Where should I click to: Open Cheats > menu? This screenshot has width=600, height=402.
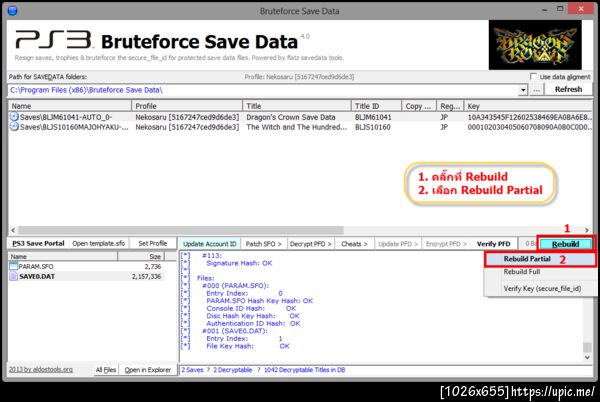(x=354, y=244)
